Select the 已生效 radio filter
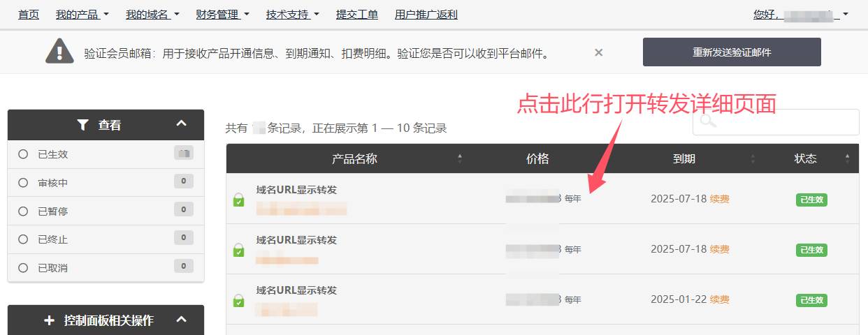868x335 pixels. coord(23,154)
